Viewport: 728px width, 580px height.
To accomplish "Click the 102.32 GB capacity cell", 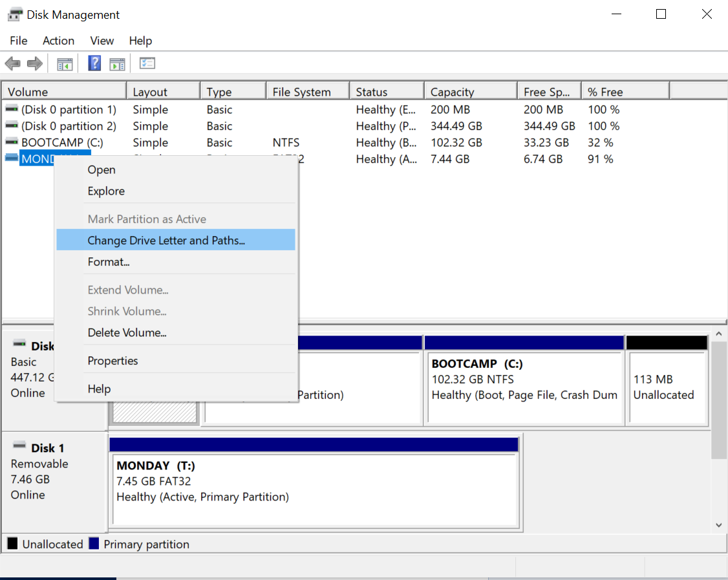I will [456, 142].
